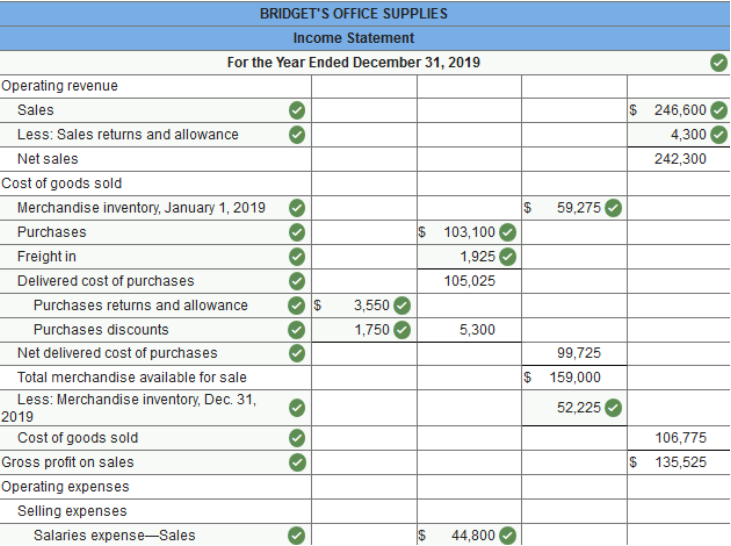This screenshot has width=731, height=546.
Task: Select the Delivered cost of purchases label
Action: pos(106,281)
